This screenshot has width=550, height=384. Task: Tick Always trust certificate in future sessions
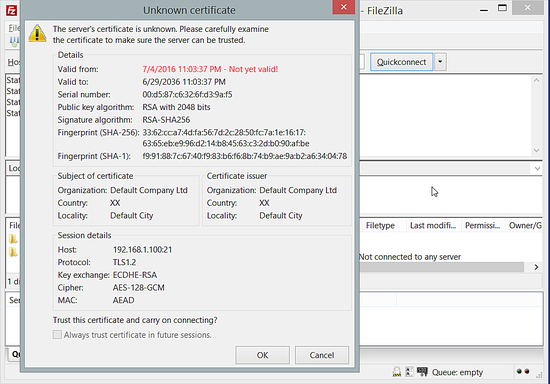coord(57,335)
